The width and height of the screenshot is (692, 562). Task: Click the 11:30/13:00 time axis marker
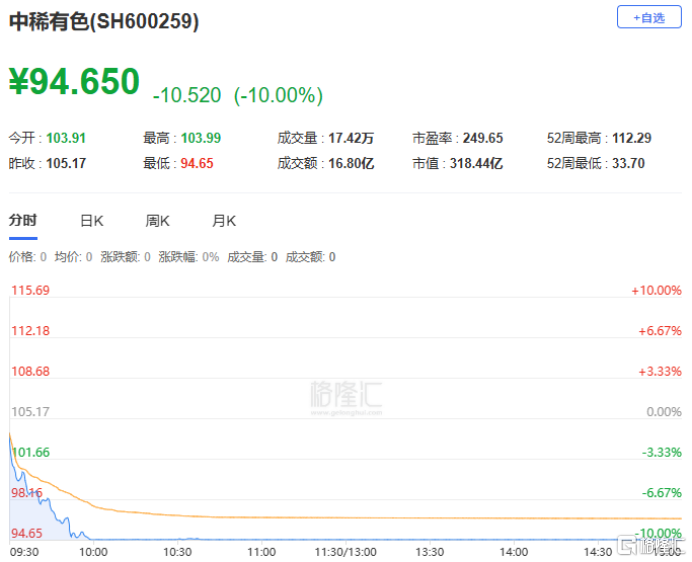pyautogui.click(x=345, y=551)
